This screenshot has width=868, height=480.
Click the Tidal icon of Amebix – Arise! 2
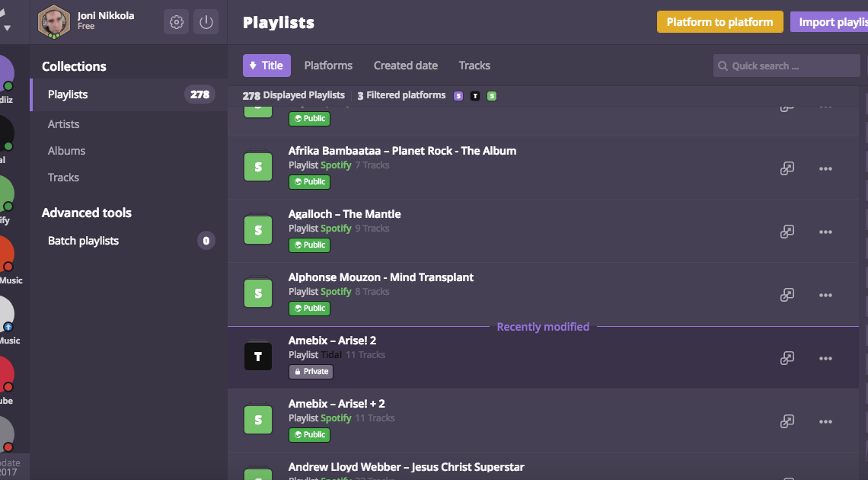point(258,357)
